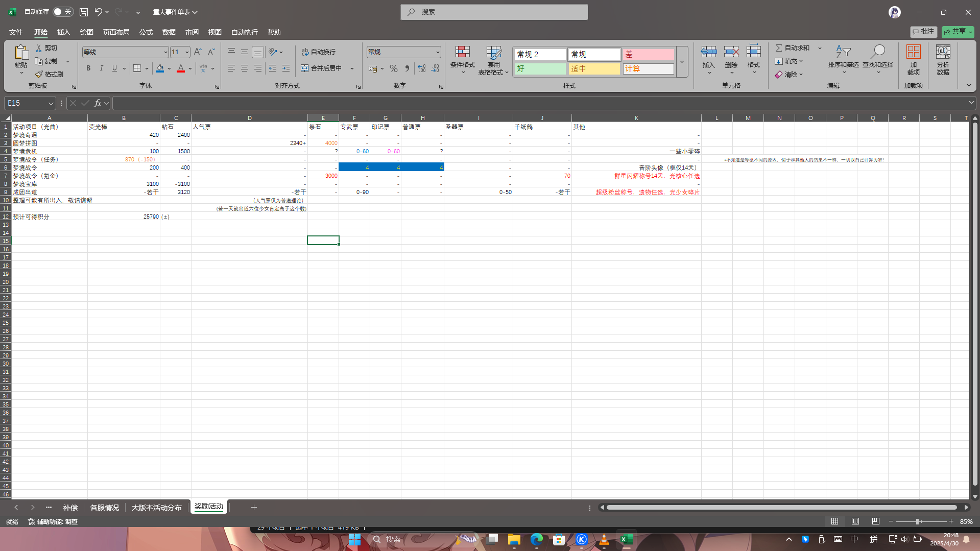Click the percent style icon

394,68
